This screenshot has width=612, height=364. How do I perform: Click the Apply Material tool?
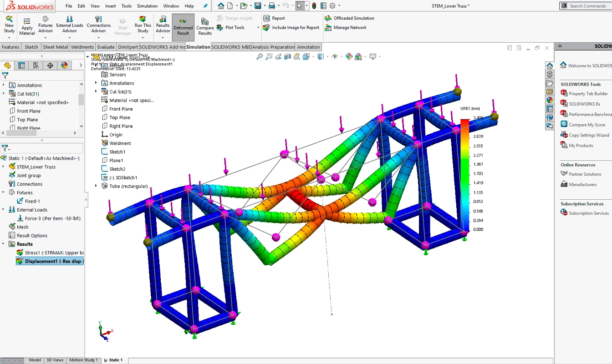[x=27, y=26]
